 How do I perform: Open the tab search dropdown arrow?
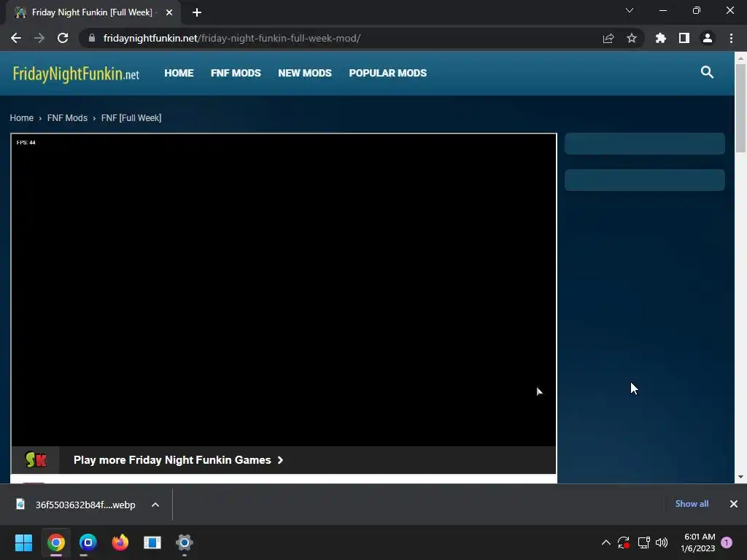(x=630, y=10)
